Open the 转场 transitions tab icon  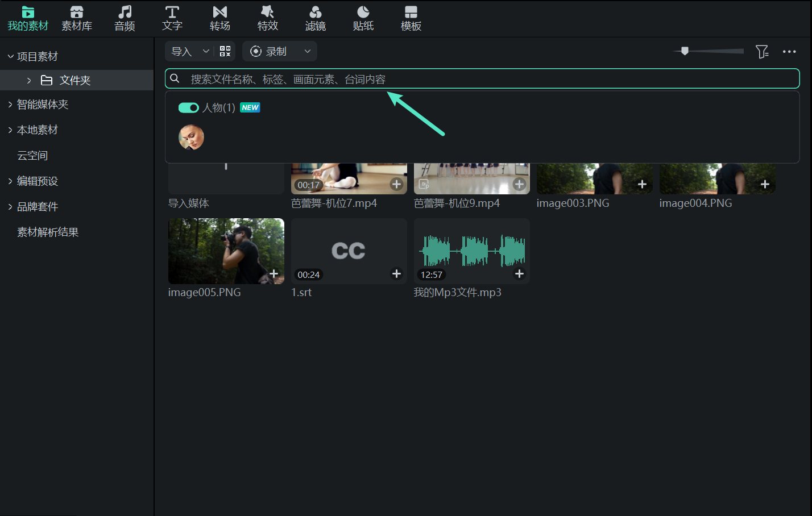coord(220,12)
